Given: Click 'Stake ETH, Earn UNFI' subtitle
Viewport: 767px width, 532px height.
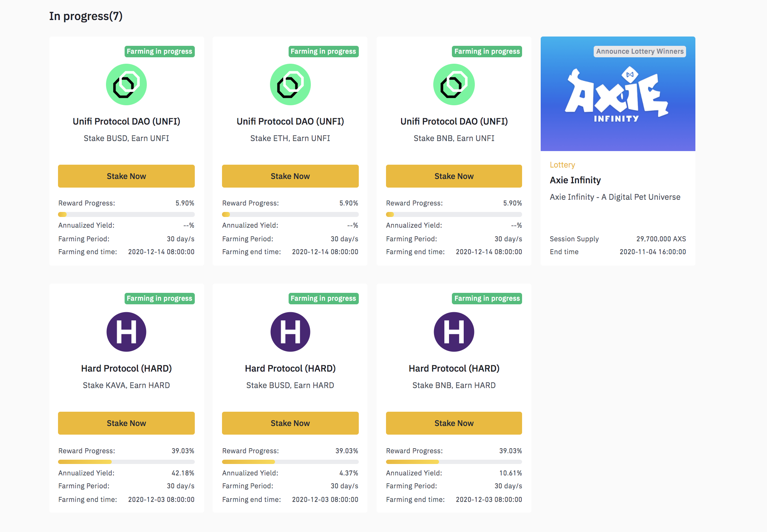Looking at the screenshot, I should [x=290, y=138].
